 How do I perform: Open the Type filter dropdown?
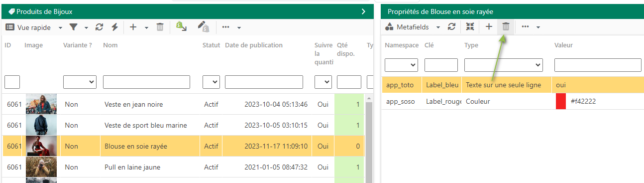tap(503, 65)
